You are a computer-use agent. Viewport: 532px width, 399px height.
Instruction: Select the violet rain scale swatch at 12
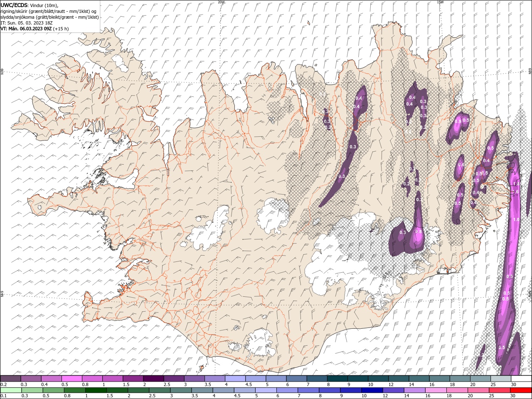[394, 390]
